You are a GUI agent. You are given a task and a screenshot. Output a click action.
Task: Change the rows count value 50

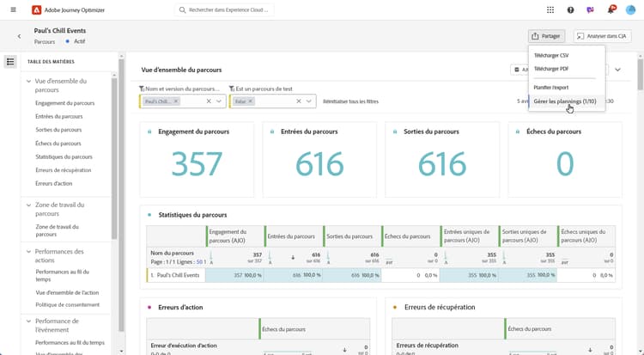[199, 261]
